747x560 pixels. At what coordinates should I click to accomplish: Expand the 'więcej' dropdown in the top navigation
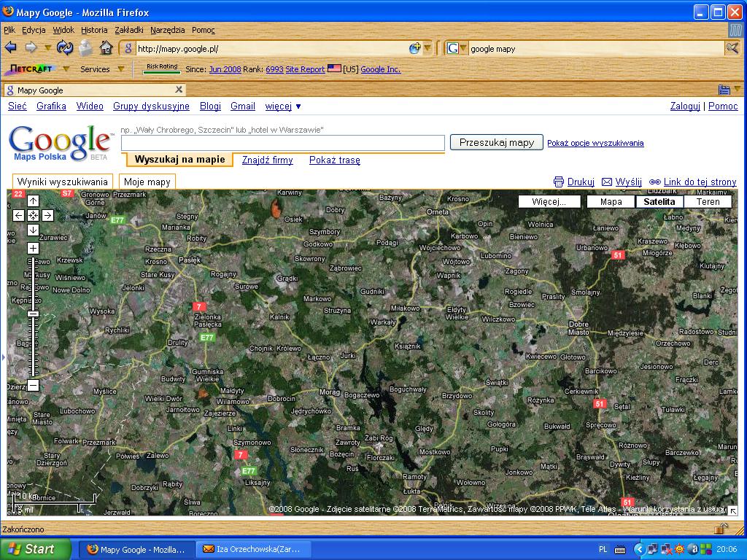283,106
